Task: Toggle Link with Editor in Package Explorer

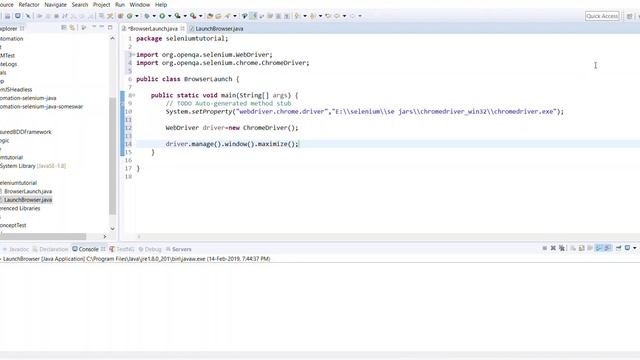Action: [72, 27]
